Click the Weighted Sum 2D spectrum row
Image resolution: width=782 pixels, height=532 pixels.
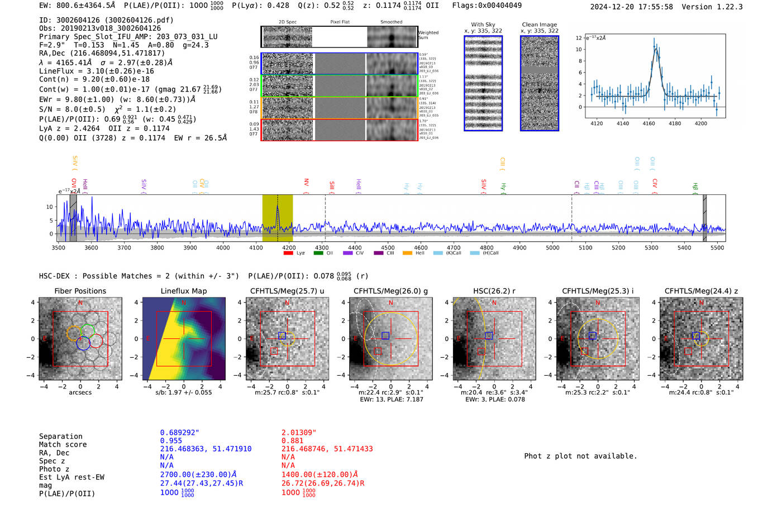(x=340, y=37)
